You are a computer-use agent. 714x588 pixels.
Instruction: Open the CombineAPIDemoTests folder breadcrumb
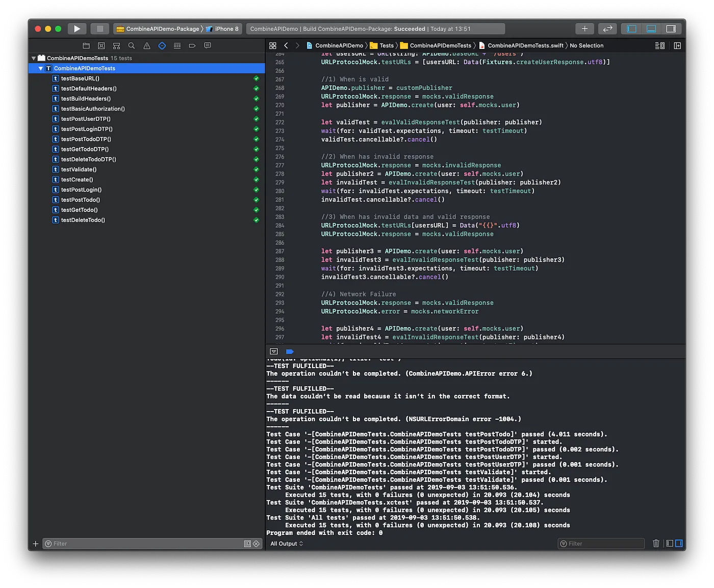point(436,45)
